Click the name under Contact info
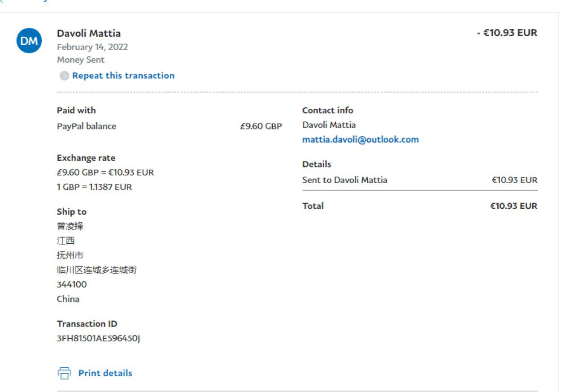This screenshot has height=392, width=574. point(329,125)
